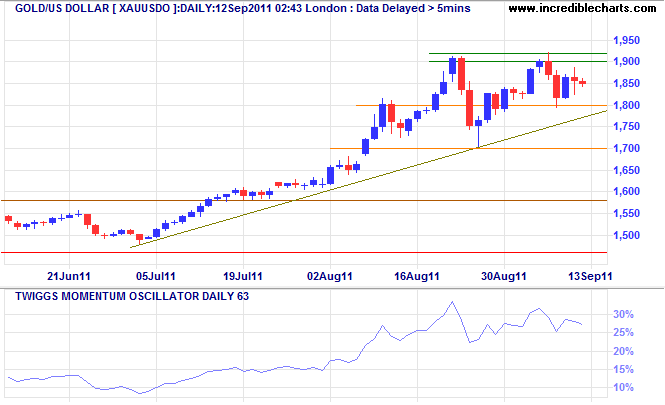Click the 16Aug11 date label

pyautogui.click(x=417, y=277)
